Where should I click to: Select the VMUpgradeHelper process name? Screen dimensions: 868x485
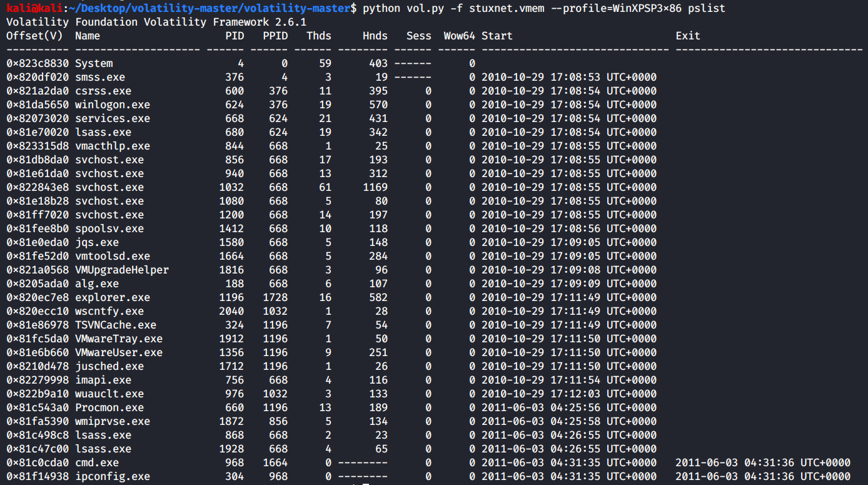click(122, 270)
